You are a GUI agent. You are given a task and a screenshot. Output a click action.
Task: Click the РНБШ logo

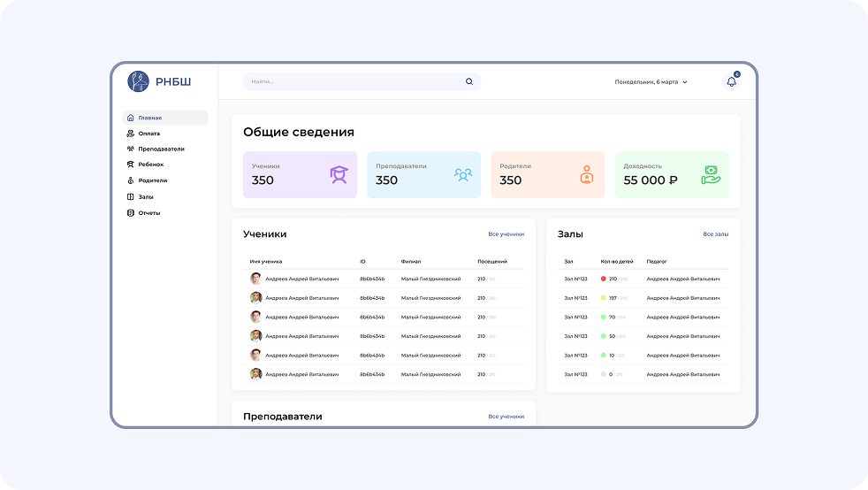pyautogui.click(x=159, y=82)
